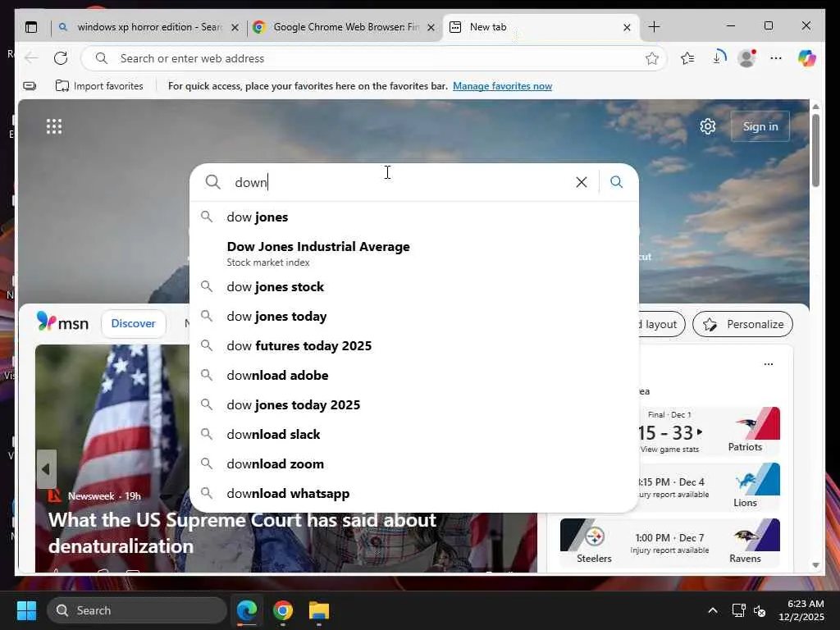Click the address bar input field
The width and height of the screenshot is (840, 630).
(373, 58)
